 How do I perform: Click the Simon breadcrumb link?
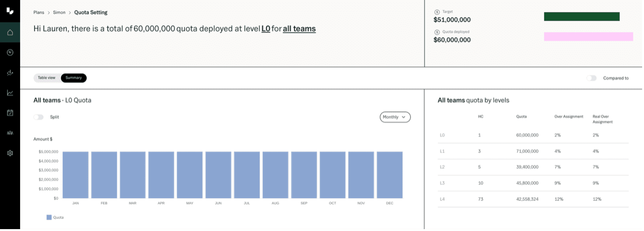coord(59,13)
